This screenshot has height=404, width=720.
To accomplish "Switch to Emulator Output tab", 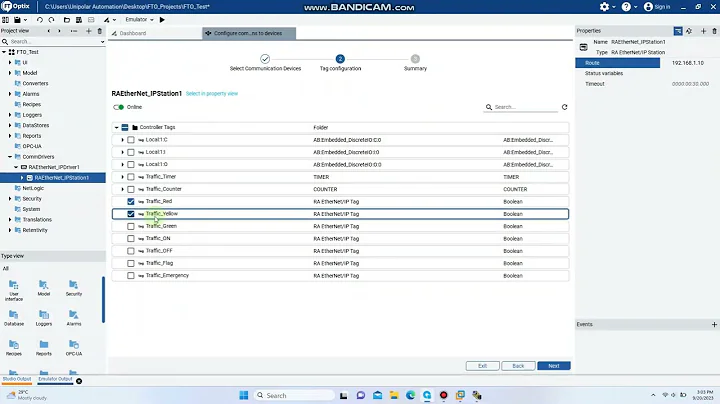I will (x=55, y=379).
